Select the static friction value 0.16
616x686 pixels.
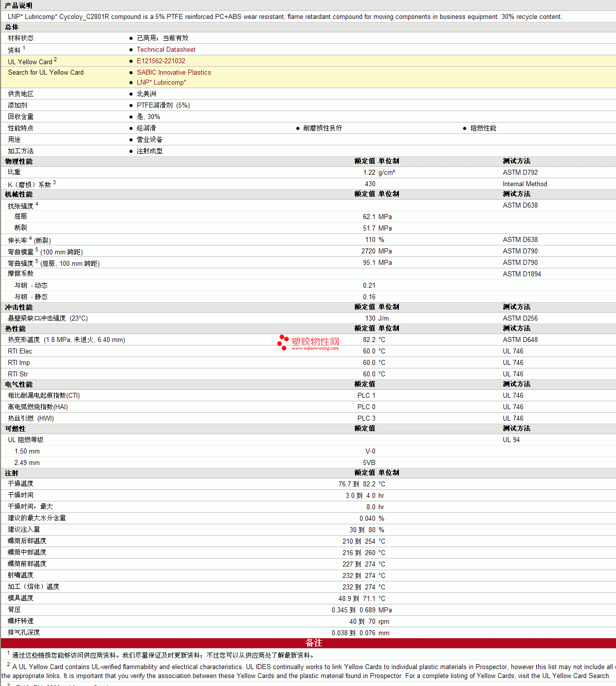click(370, 297)
